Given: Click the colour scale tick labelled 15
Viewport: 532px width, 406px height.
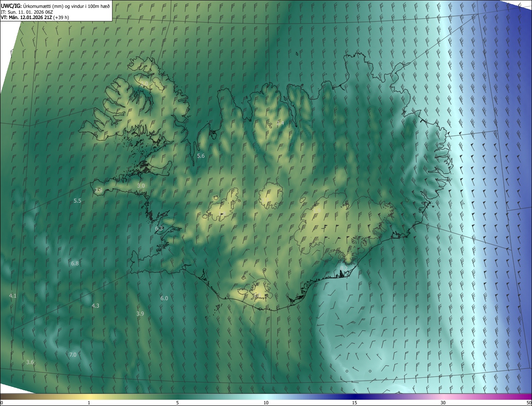Looking at the screenshot, I should 355,403.
